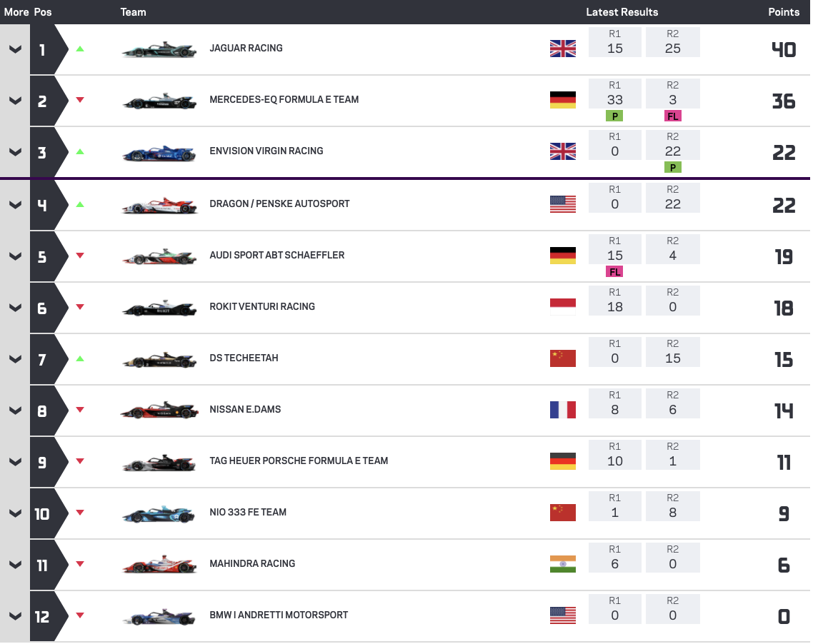Click the DS Techeetah car image
The height and width of the screenshot is (644, 813).
(159, 359)
